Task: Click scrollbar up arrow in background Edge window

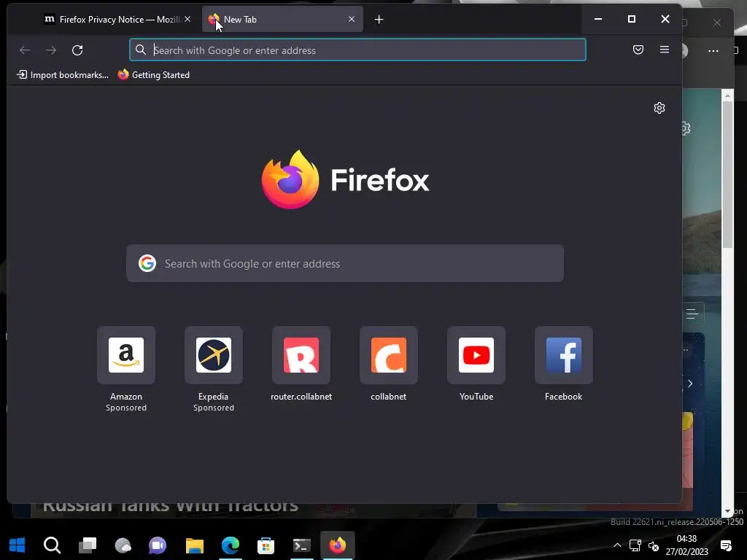Action: click(x=727, y=96)
